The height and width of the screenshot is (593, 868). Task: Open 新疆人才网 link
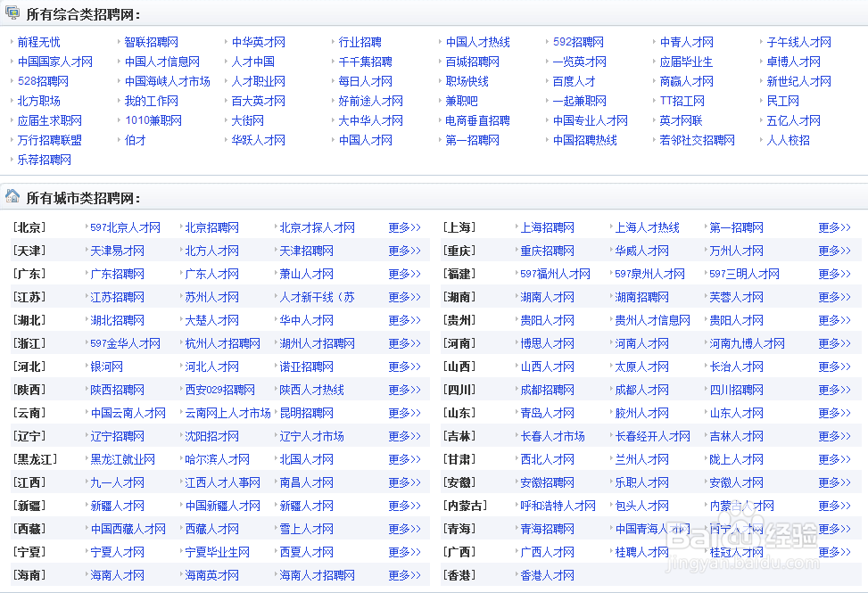point(115,506)
